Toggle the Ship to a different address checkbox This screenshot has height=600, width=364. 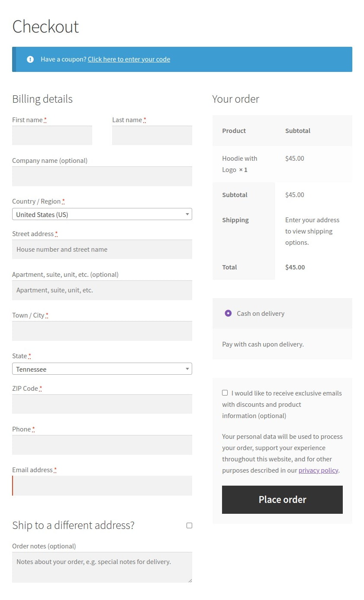coord(189,525)
